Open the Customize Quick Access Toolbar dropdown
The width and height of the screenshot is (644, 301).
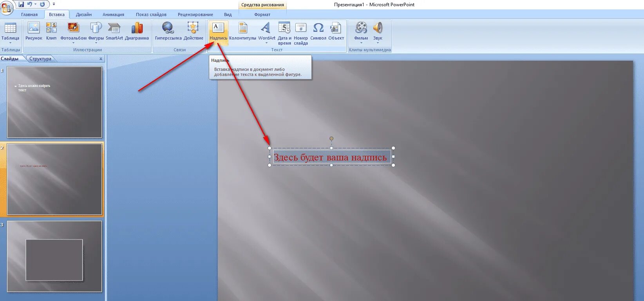(54, 4)
